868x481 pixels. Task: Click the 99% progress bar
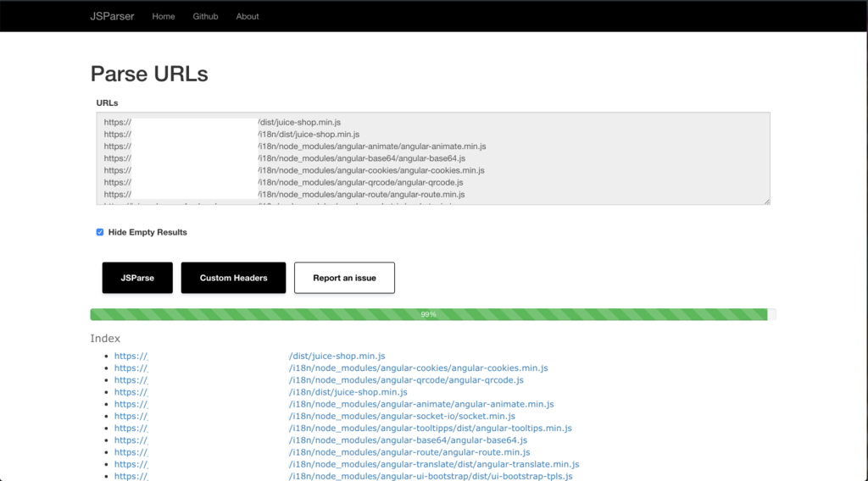point(433,314)
